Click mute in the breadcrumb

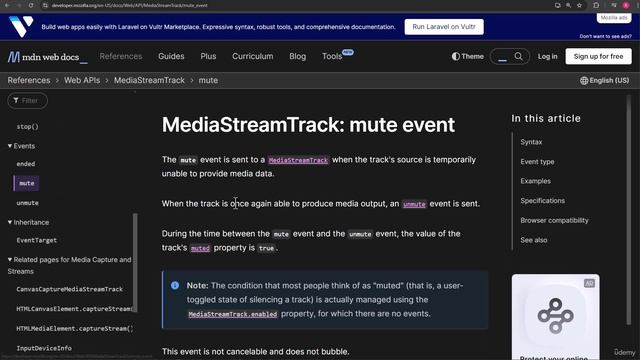(208, 80)
